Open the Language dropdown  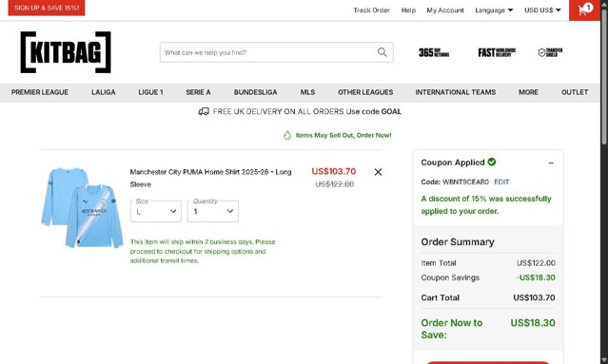click(494, 10)
